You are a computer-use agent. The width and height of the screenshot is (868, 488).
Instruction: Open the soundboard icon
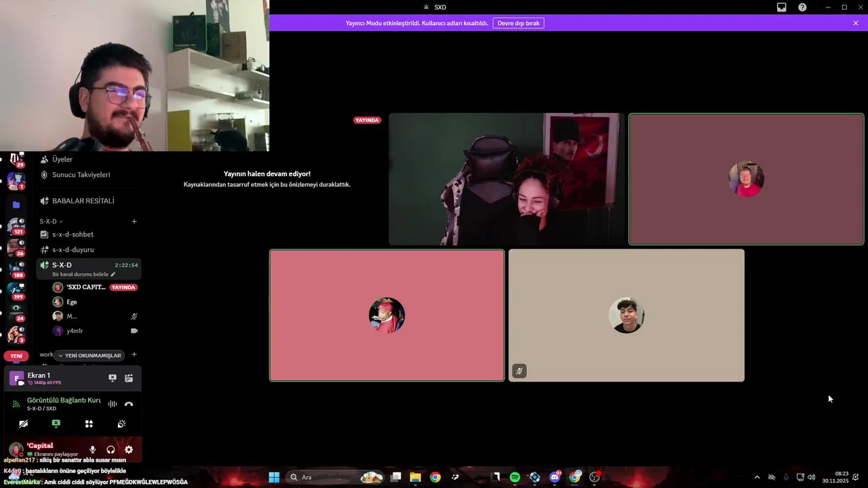(121, 424)
